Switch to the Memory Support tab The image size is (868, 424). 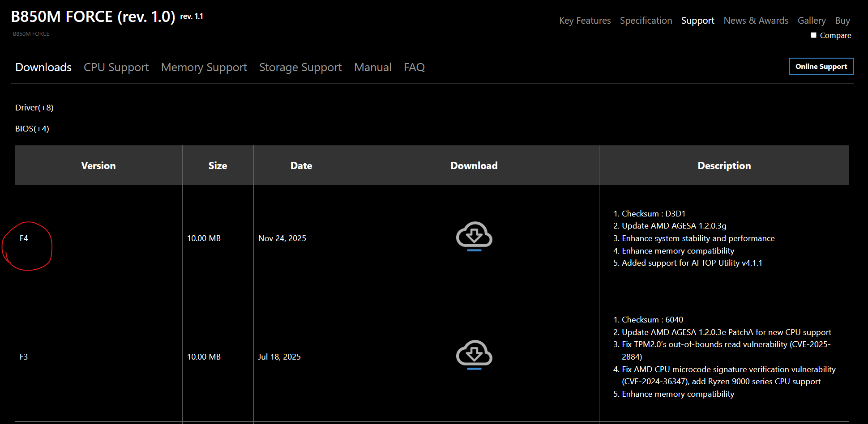click(x=204, y=67)
